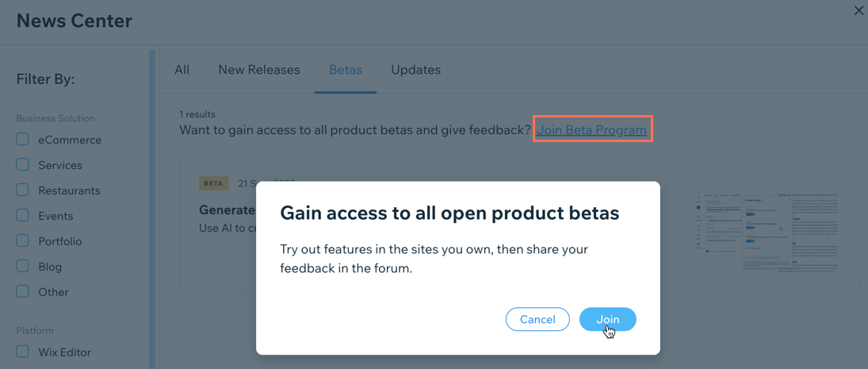
Task: Enable the Wix Editor platform checkbox
Action: tap(22, 352)
